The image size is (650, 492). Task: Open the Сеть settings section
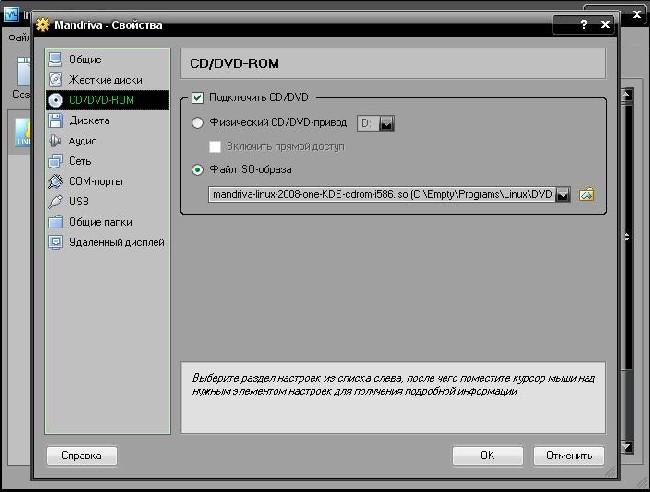pos(107,161)
